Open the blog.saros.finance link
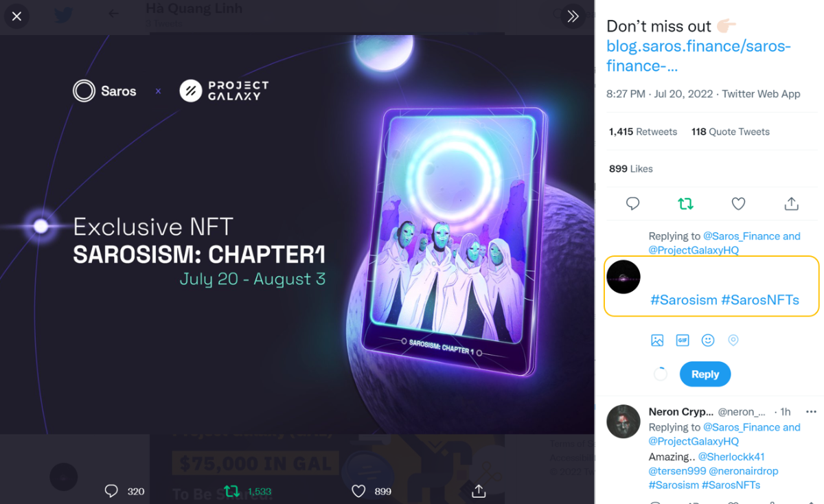The width and height of the screenshot is (824, 504). click(x=698, y=56)
